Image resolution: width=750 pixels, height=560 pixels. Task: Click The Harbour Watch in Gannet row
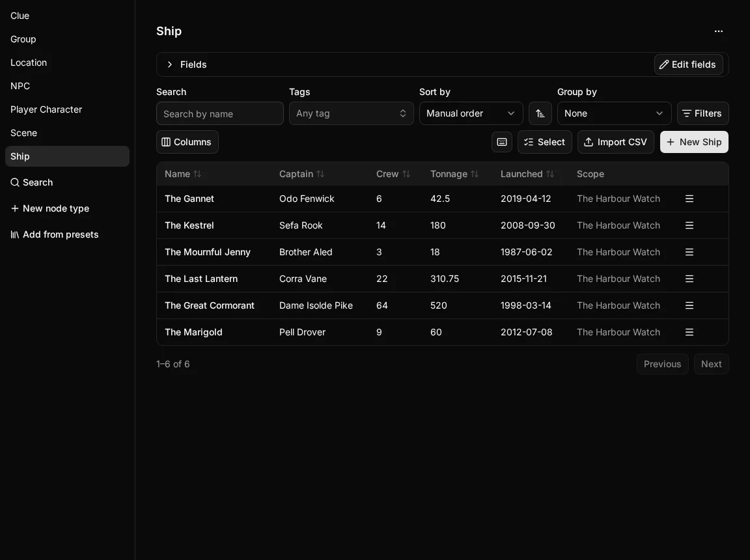pyautogui.click(x=618, y=199)
